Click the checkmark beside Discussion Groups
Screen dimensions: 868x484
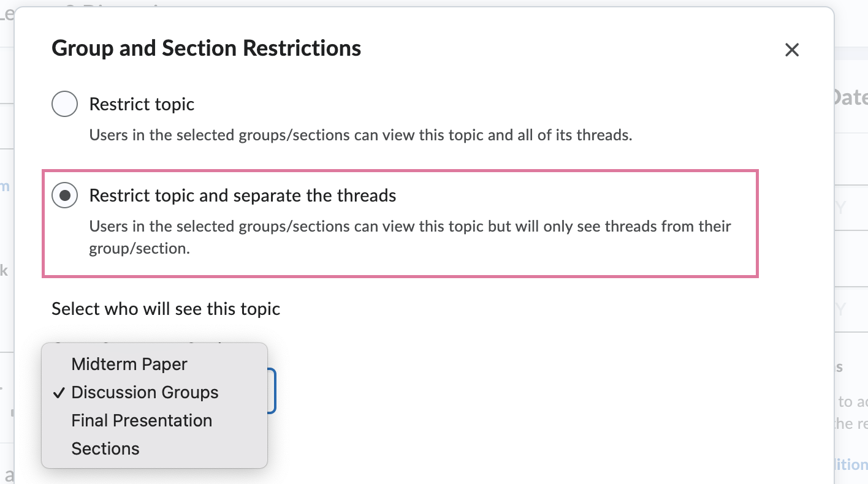click(x=58, y=393)
